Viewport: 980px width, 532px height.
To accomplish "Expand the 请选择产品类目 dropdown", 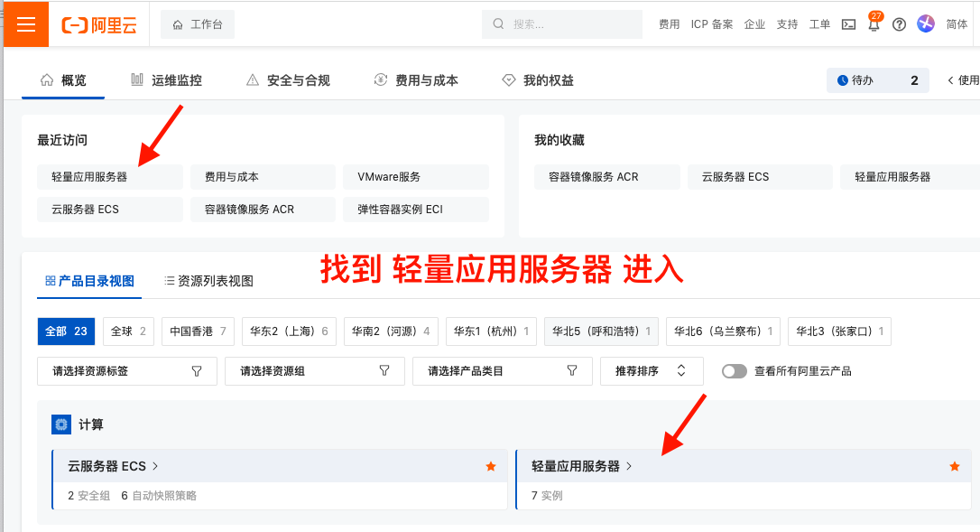I will click(x=502, y=371).
